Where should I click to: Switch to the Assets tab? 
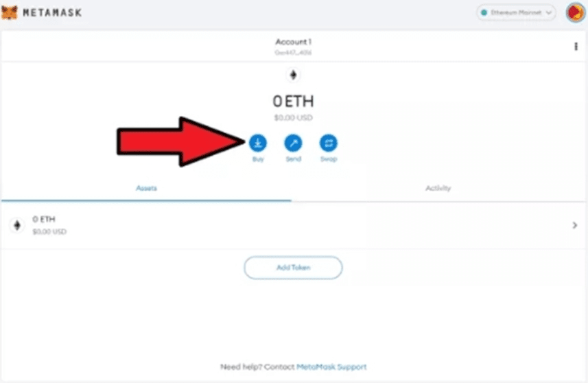(x=146, y=188)
